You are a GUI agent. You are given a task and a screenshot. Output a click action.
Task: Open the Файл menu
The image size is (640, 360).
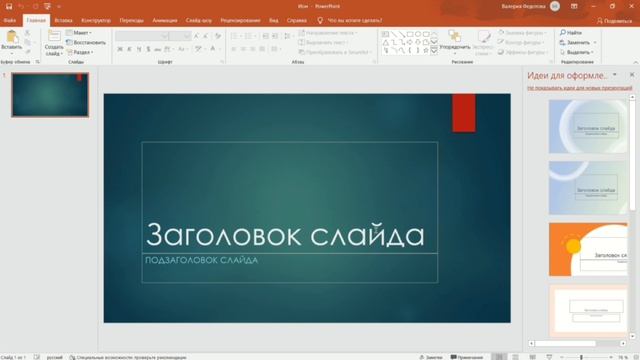point(10,20)
